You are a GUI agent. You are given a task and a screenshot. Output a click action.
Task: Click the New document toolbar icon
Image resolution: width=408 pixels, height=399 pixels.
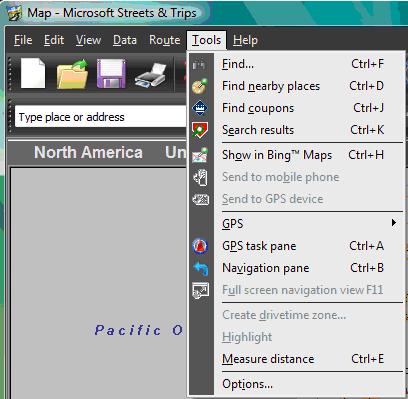pyautogui.click(x=33, y=73)
